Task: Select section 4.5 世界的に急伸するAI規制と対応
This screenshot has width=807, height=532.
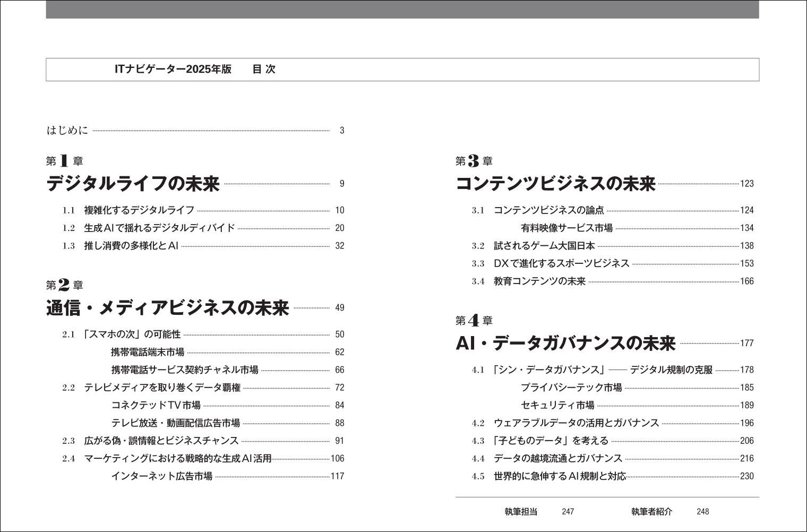Action: coord(560,476)
